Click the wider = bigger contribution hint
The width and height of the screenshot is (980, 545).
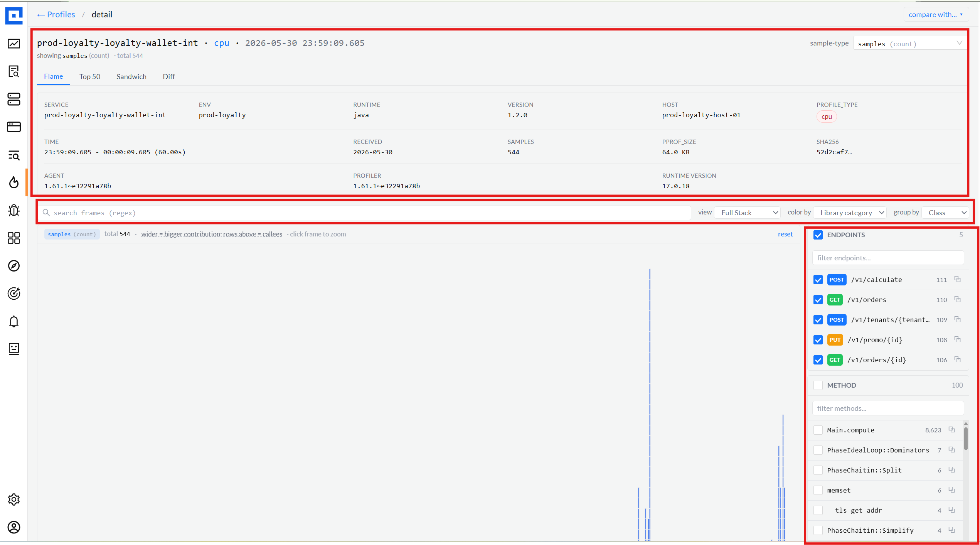pos(212,234)
